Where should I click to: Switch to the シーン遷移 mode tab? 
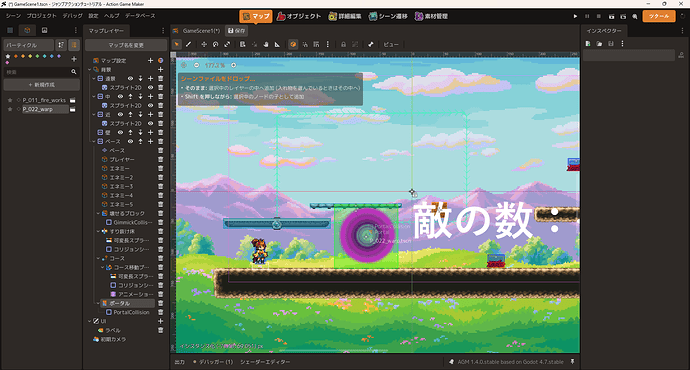pyautogui.click(x=388, y=16)
